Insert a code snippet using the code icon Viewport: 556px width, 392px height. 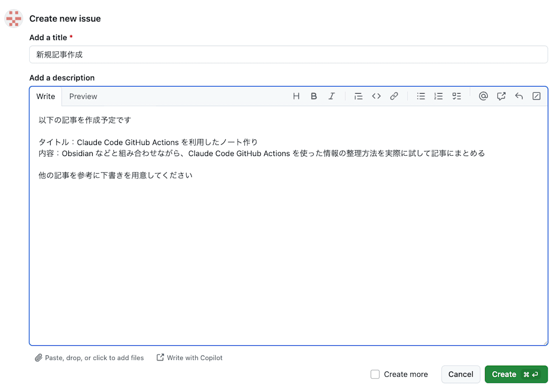tap(376, 96)
